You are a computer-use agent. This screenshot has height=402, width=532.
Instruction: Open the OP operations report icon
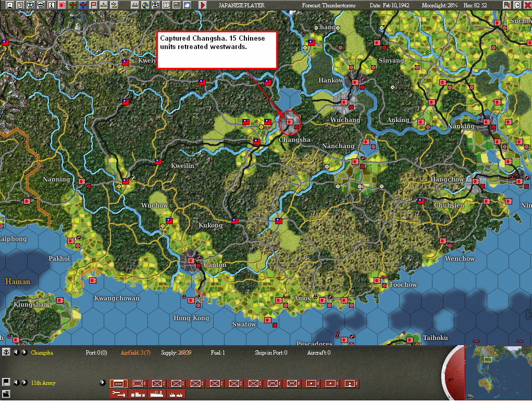coord(166,5)
